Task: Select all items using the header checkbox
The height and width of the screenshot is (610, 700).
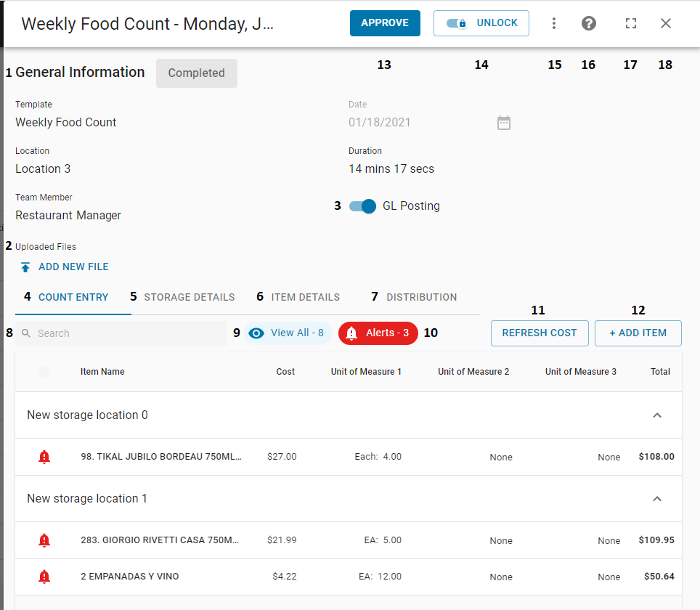Action: point(44,371)
